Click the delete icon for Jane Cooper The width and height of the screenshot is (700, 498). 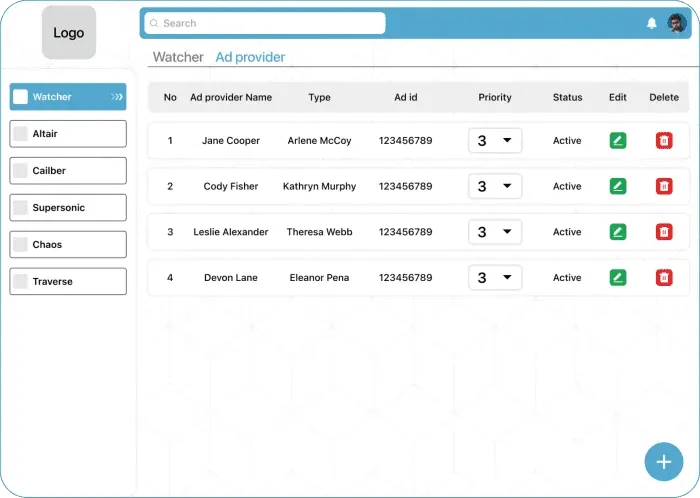point(663,141)
